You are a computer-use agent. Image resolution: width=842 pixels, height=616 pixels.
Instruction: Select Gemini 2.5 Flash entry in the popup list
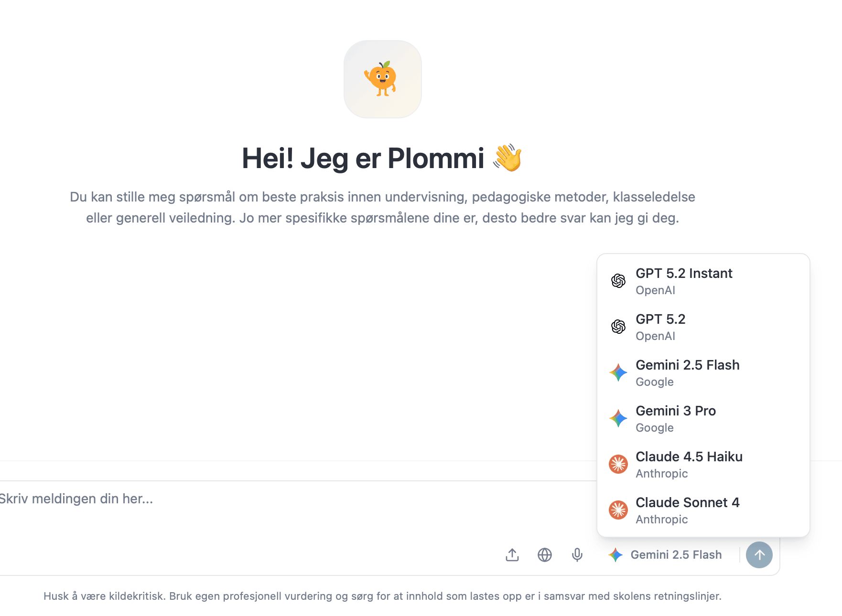click(x=687, y=365)
